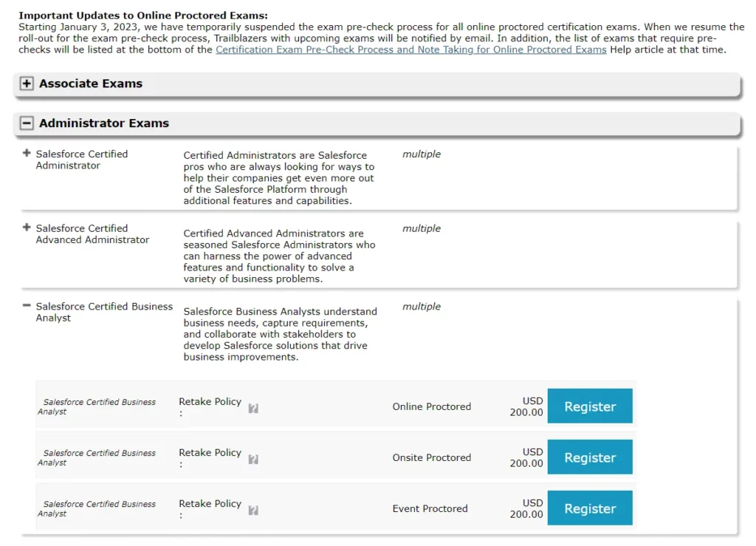
Task: Click the Salesforce Certified Advanced Administrator title
Action: (x=92, y=234)
